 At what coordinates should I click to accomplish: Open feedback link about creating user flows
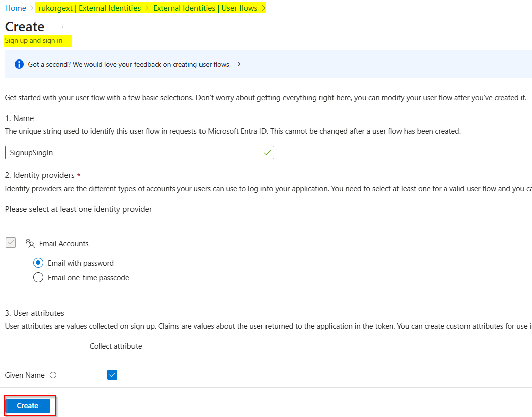128,64
